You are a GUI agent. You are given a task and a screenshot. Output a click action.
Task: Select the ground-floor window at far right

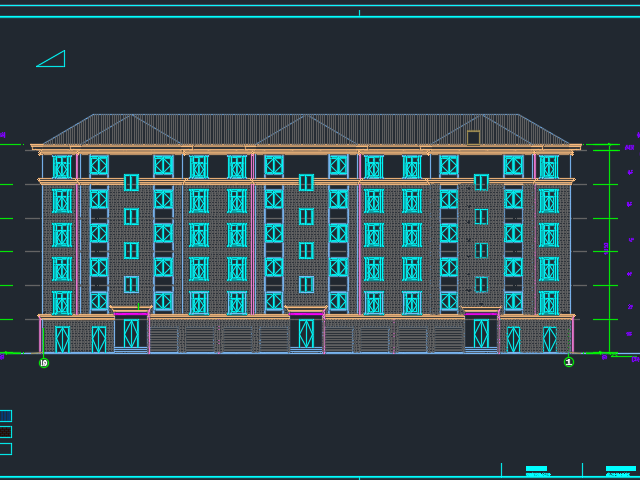click(549, 339)
